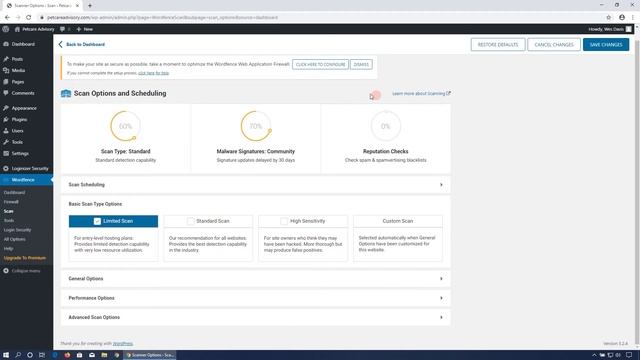Select the High Sensitivity checkbox

[x=284, y=221]
